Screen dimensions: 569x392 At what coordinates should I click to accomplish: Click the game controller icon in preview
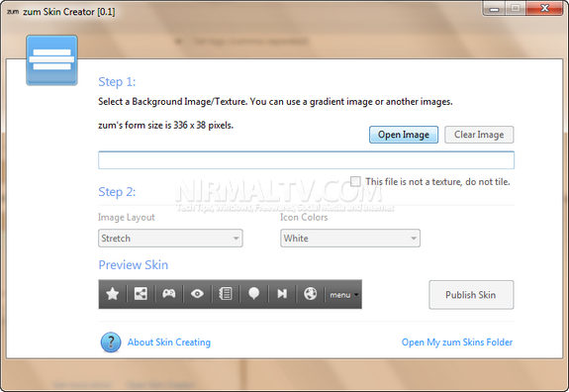[x=169, y=293]
